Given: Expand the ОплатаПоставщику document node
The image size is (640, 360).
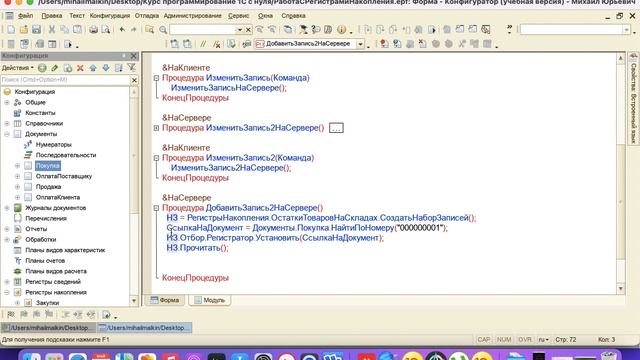Looking at the screenshot, I should tap(18, 176).
